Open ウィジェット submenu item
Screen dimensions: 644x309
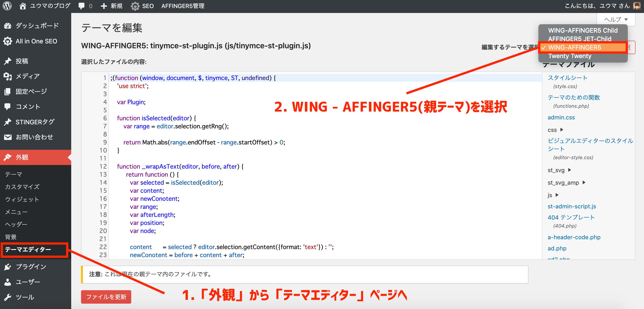coord(22,199)
